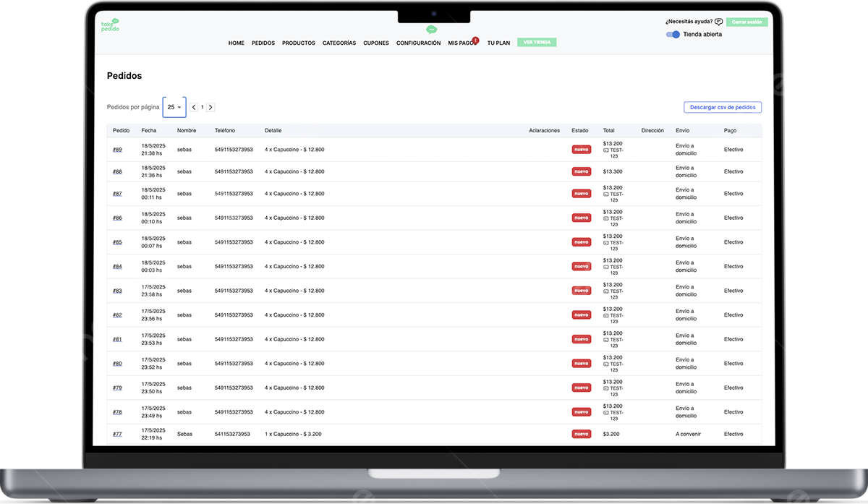868x504 pixels.
Task: Click the help chat bubble icon
Action: coord(718,22)
